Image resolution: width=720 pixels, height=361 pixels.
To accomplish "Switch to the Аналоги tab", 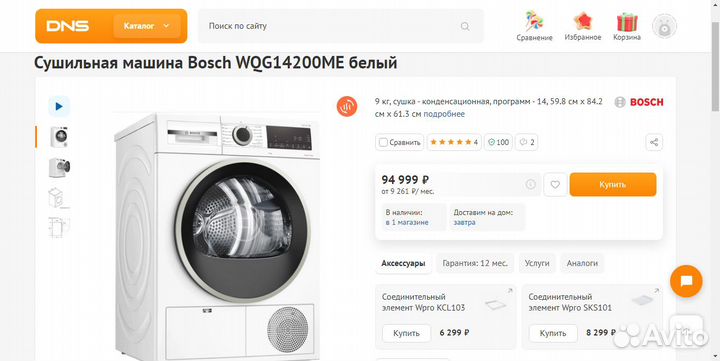I will [582, 263].
